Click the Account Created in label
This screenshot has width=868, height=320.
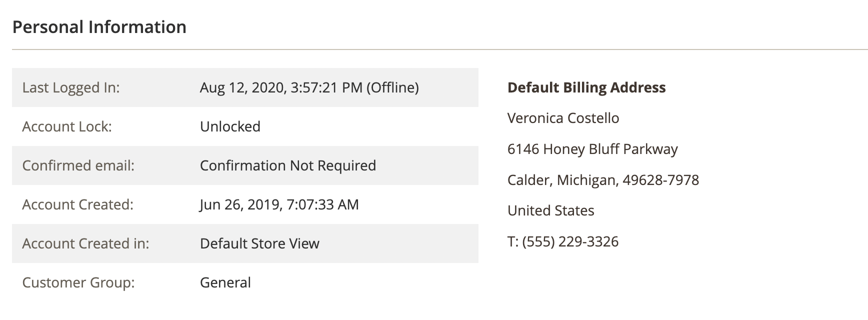85,243
